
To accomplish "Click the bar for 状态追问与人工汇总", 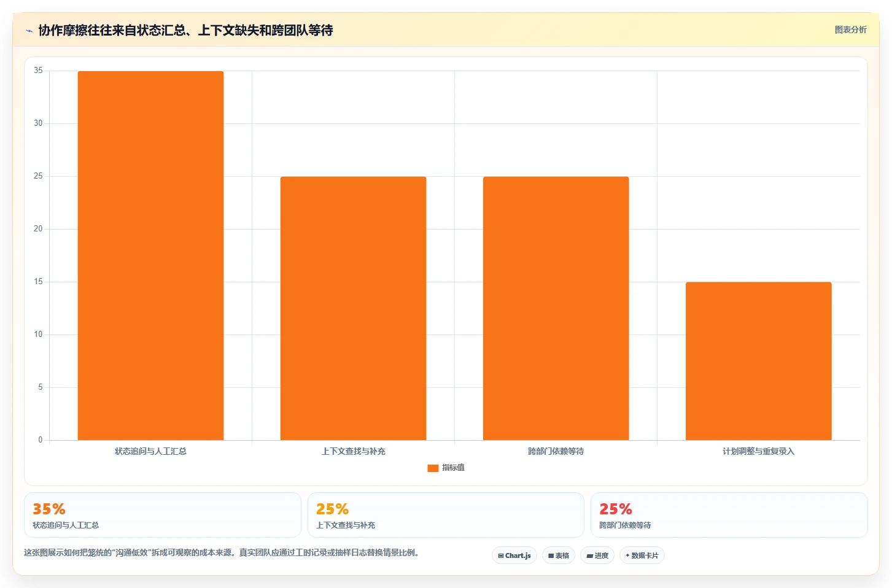I will [x=150, y=255].
